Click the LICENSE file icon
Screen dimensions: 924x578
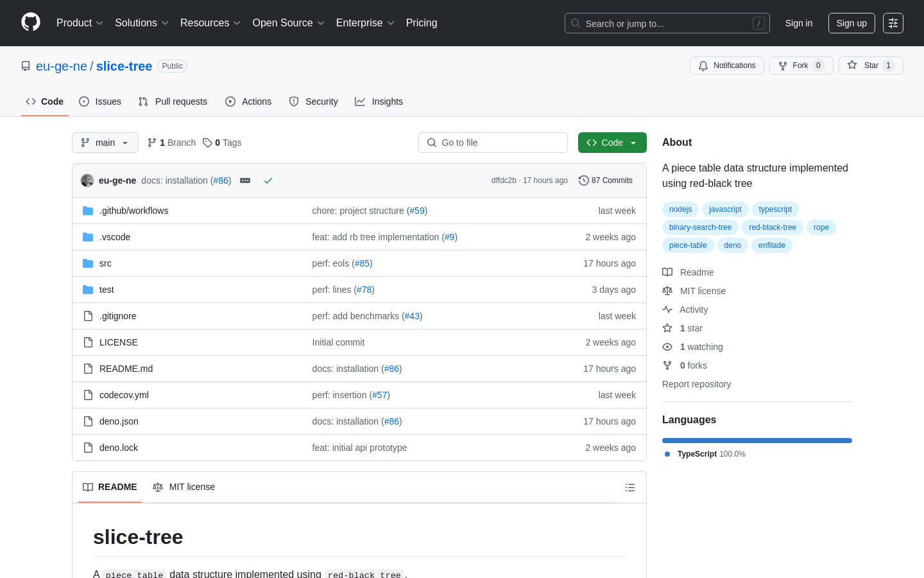pyautogui.click(x=88, y=342)
